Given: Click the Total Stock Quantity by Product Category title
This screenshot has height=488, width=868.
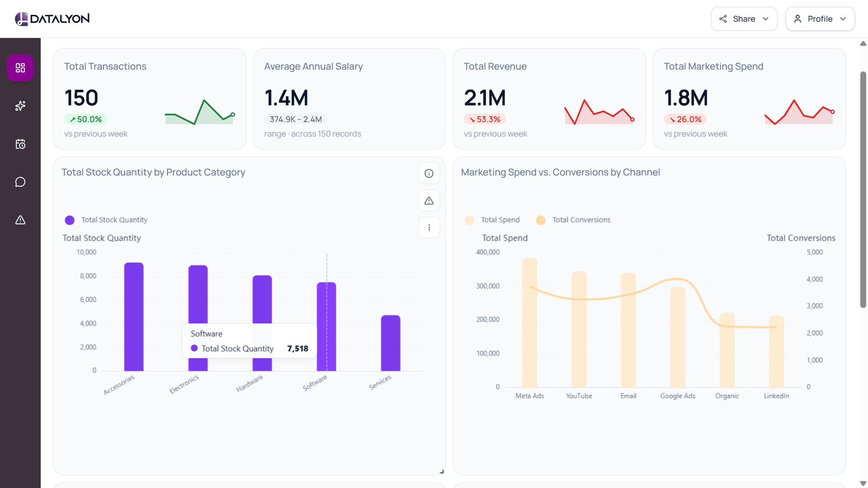Looking at the screenshot, I should [x=153, y=172].
